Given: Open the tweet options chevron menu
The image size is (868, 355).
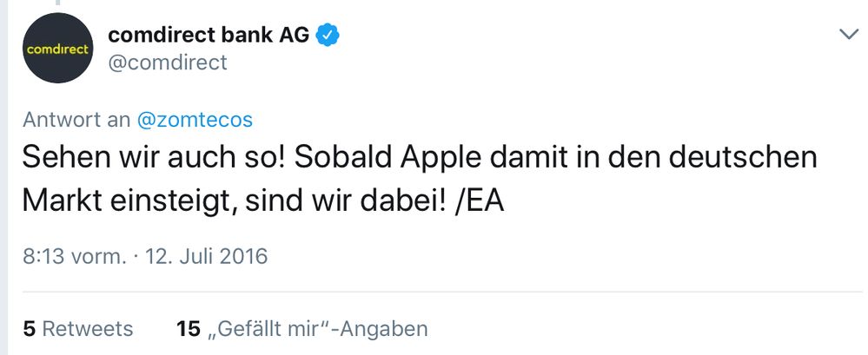Looking at the screenshot, I should [x=847, y=34].
